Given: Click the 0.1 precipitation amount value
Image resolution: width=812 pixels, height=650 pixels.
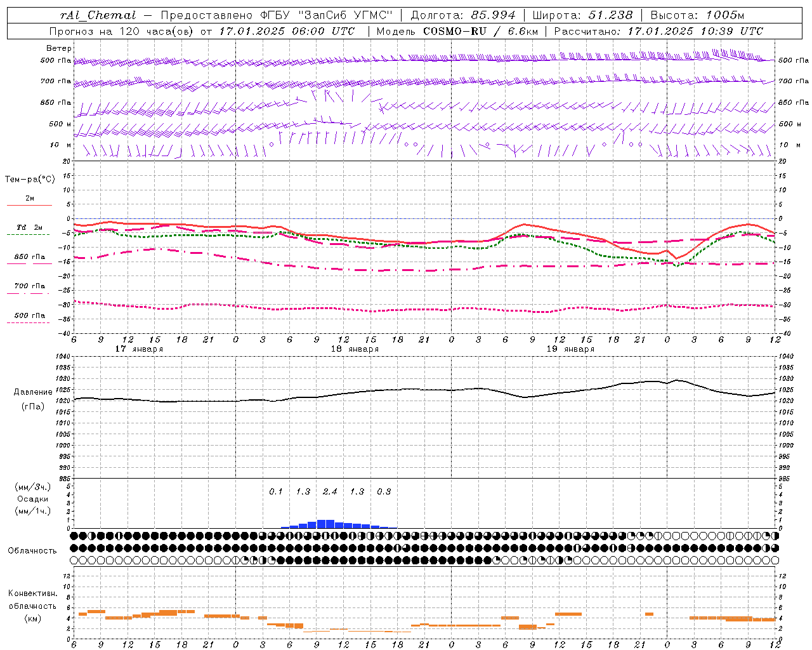Looking at the screenshot, I should point(275,491).
